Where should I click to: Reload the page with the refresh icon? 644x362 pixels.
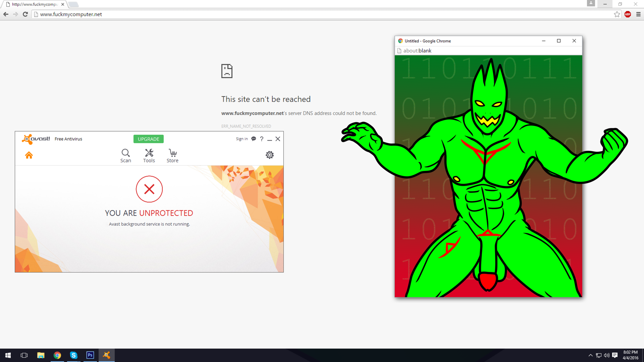pos(25,14)
